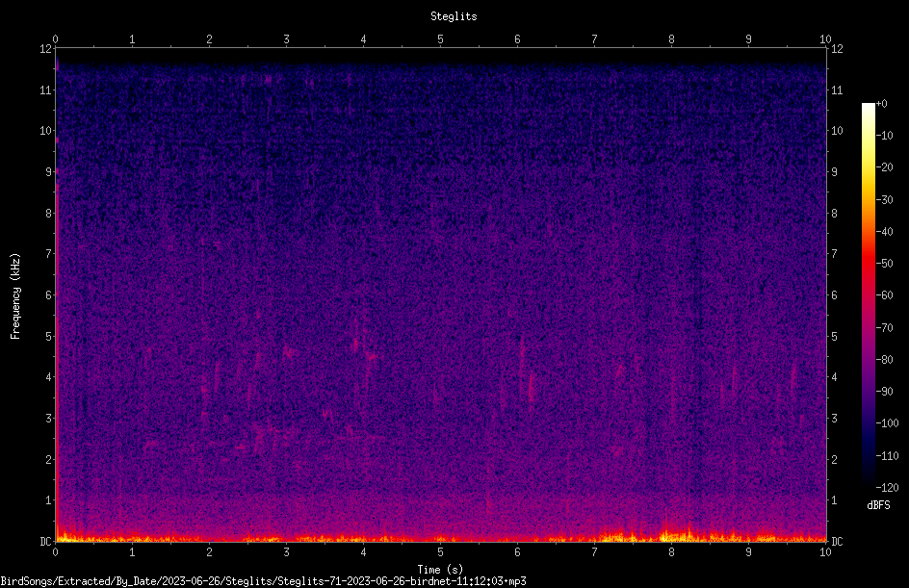
Task: Click the DC label on right frequency axis
Action: [837, 541]
